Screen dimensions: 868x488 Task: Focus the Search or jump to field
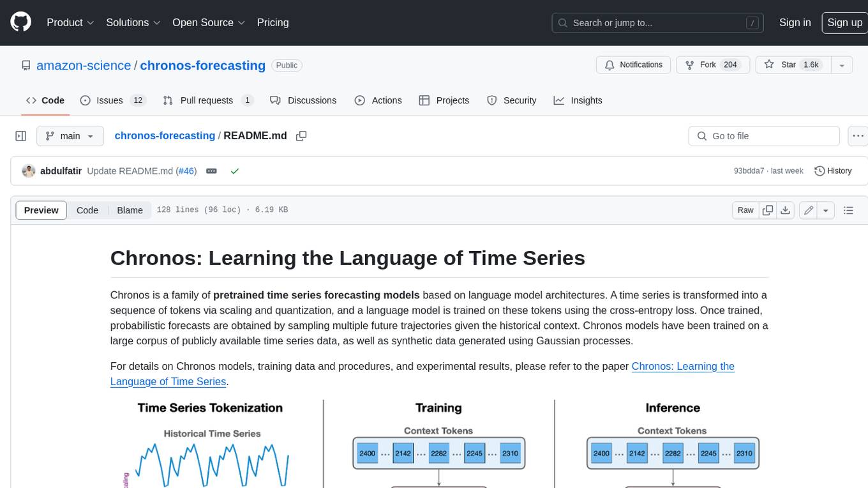658,23
